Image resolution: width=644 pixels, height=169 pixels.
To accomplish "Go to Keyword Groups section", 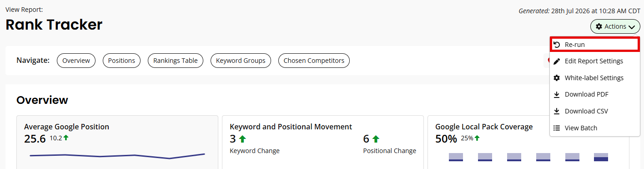I will [241, 61].
